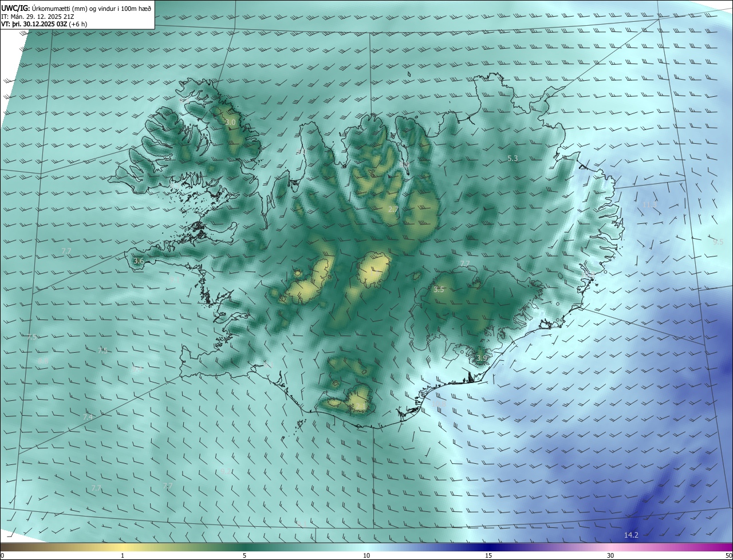Screen dimensions: 733x560
Task: Click the 15 tick on the colour scale
Action: tap(488, 555)
